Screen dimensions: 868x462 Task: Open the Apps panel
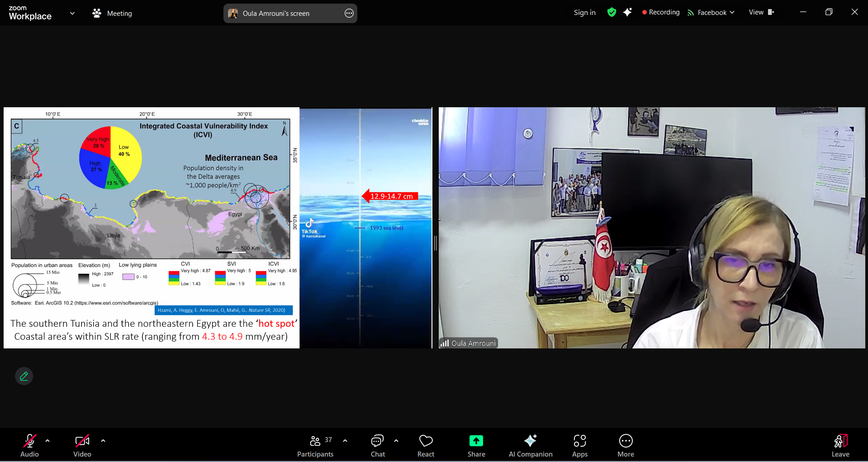click(x=579, y=446)
